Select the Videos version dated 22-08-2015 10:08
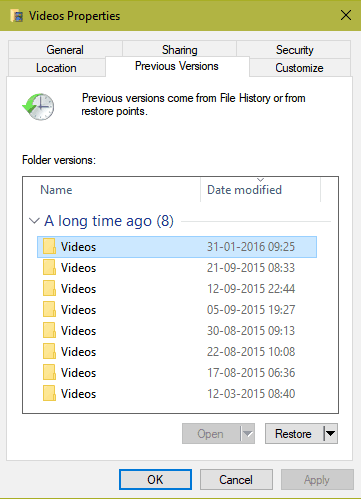 pyautogui.click(x=177, y=352)
